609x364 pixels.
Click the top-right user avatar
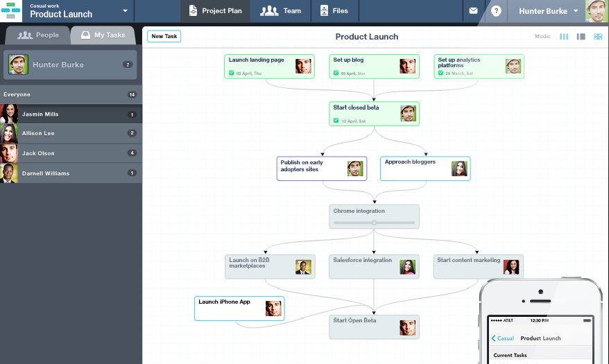pos(597,11)
